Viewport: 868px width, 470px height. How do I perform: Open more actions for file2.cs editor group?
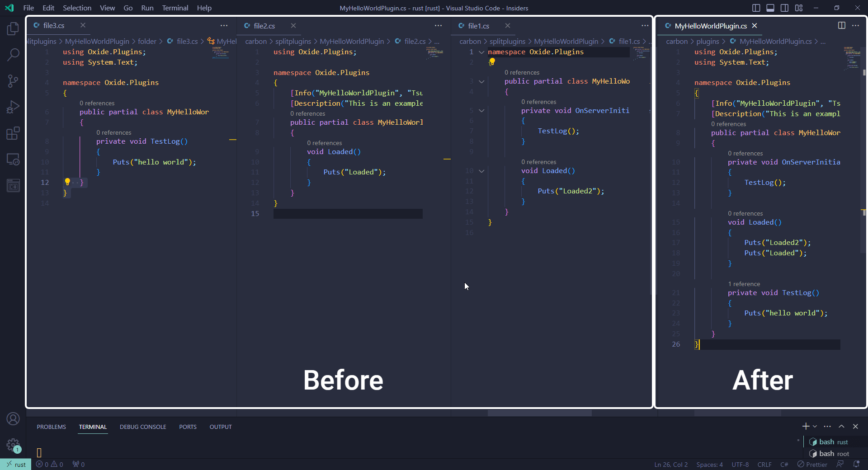coord(438,26)
